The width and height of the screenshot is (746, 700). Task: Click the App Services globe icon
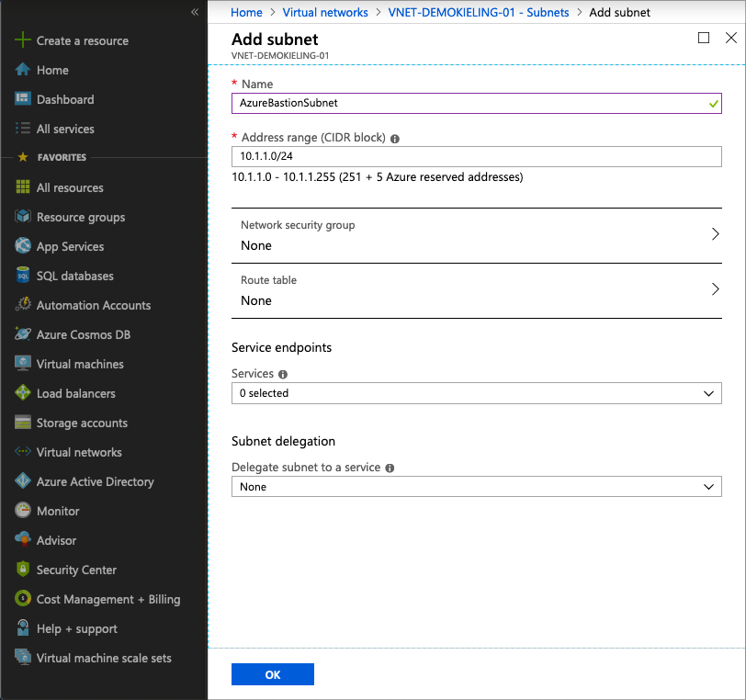tap(22, 245)
